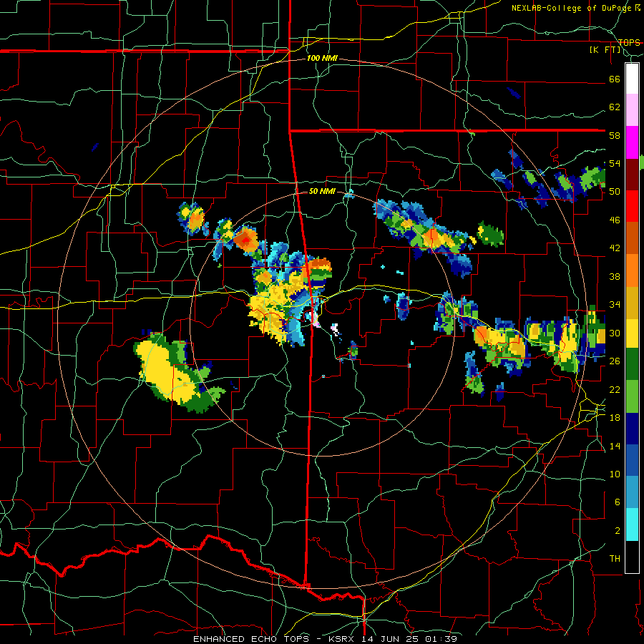Select the 50 NMI range ring label
This screenshot has width=644, height=644.
point(322,191)
